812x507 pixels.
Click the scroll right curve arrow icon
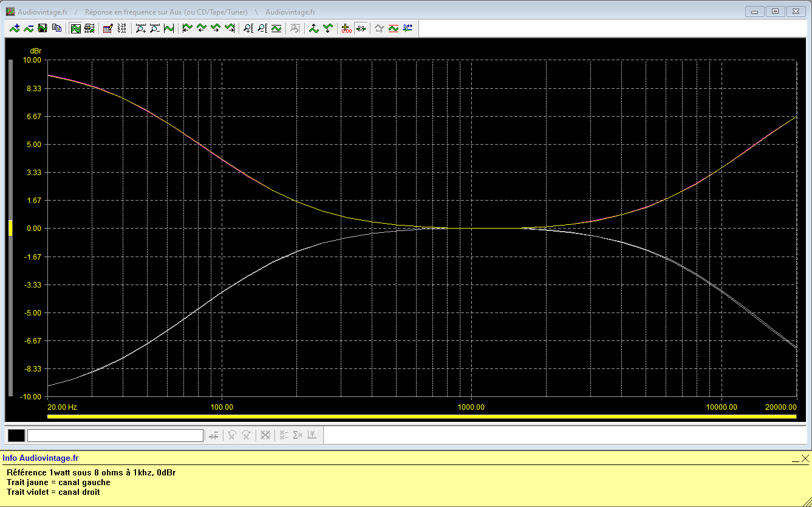tap(215, 28)
